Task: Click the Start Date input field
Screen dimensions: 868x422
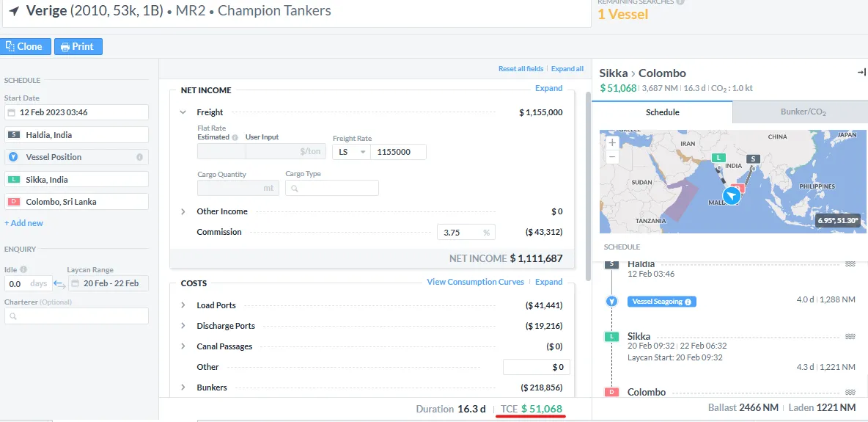Action: [x=76, y=112]
